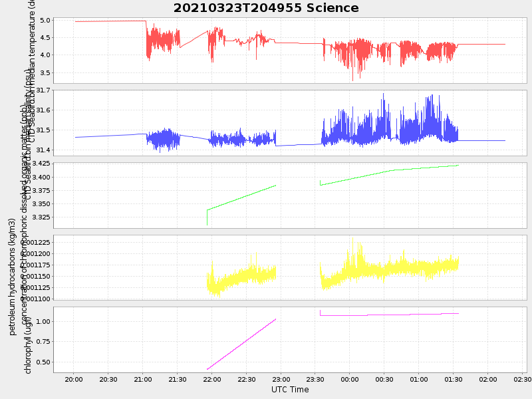Click the 3.400 value on the green plot axis
The height and width of the screenshot is (399, 532).
click(x=41, y=177)
